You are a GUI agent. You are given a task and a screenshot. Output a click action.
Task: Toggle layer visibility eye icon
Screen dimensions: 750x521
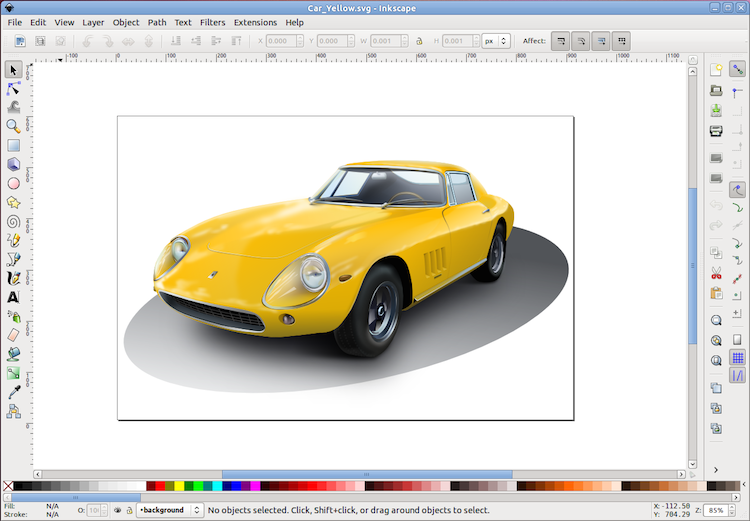[118, 510]
